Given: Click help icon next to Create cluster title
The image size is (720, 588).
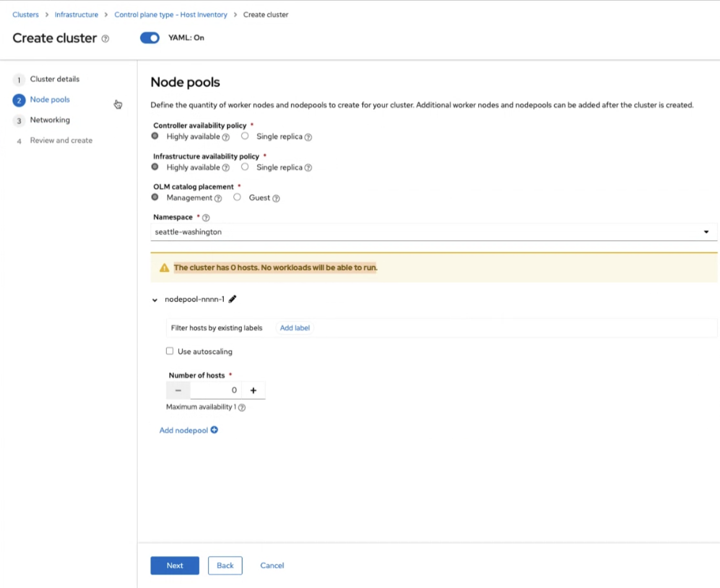Looking at the screenshot, I should [x=105, y=39].
